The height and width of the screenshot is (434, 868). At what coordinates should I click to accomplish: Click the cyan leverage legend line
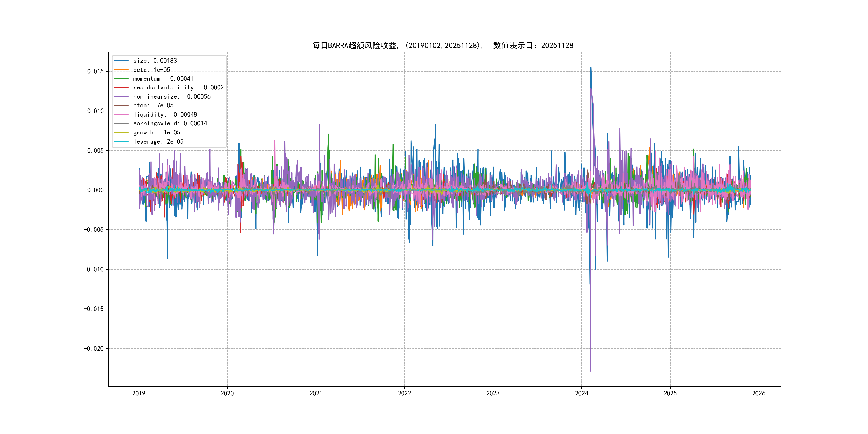click(x=121, y=141)
